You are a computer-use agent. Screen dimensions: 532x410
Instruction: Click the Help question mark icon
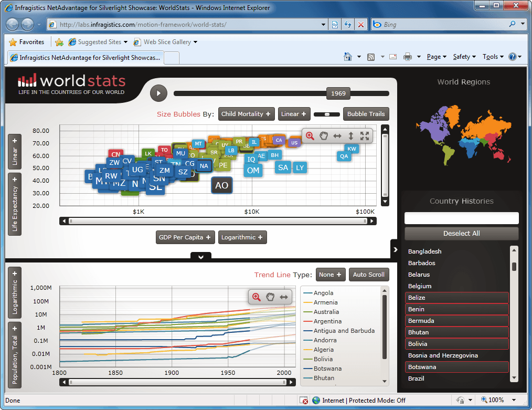coord(512,57)
